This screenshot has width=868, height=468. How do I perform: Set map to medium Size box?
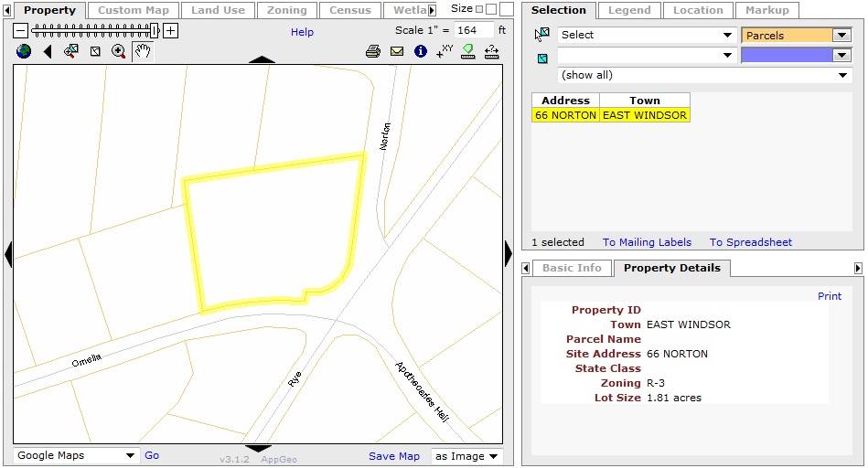coord(491,9)
